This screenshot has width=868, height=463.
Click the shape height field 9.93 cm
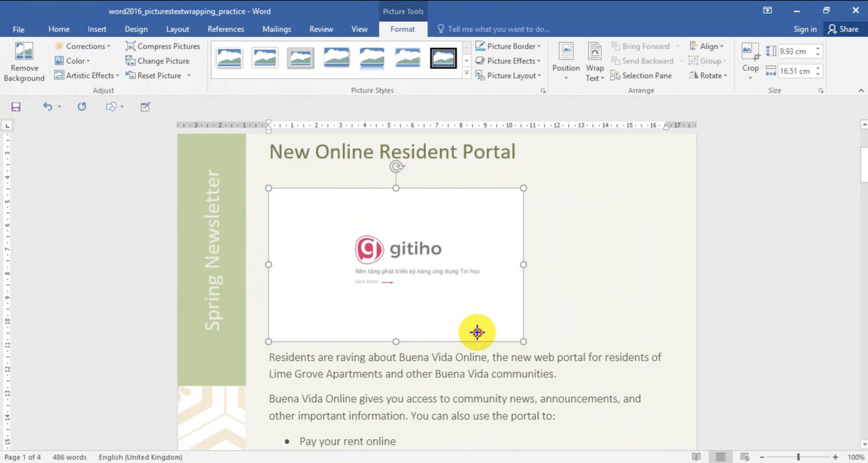point(796,51)
